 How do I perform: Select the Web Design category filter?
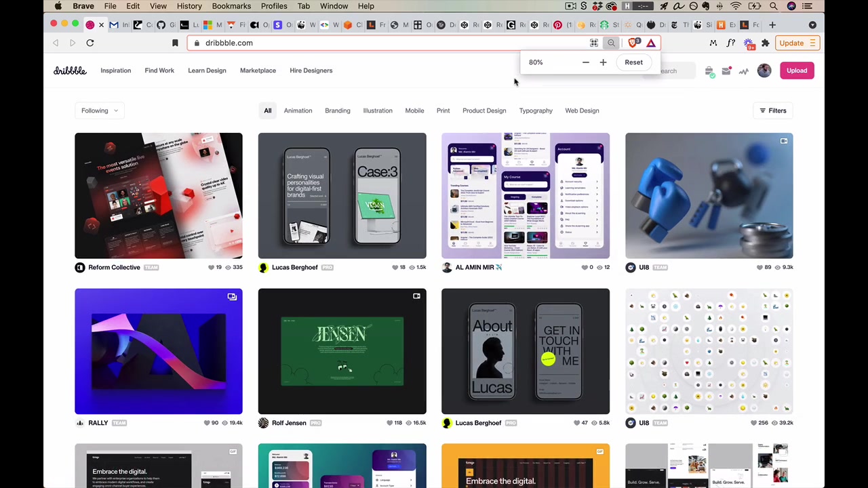(x=582, y=110)
